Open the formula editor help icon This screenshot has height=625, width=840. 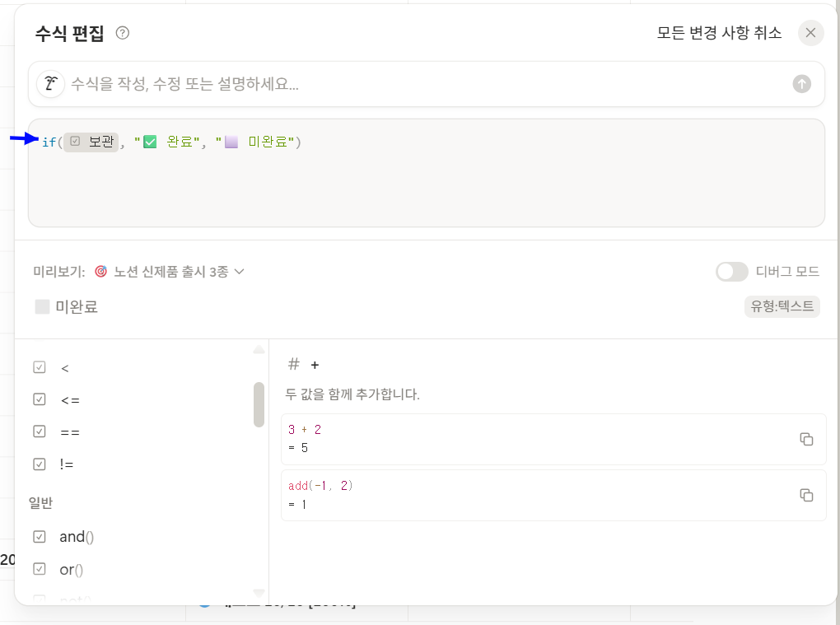(x=123, y=33)
